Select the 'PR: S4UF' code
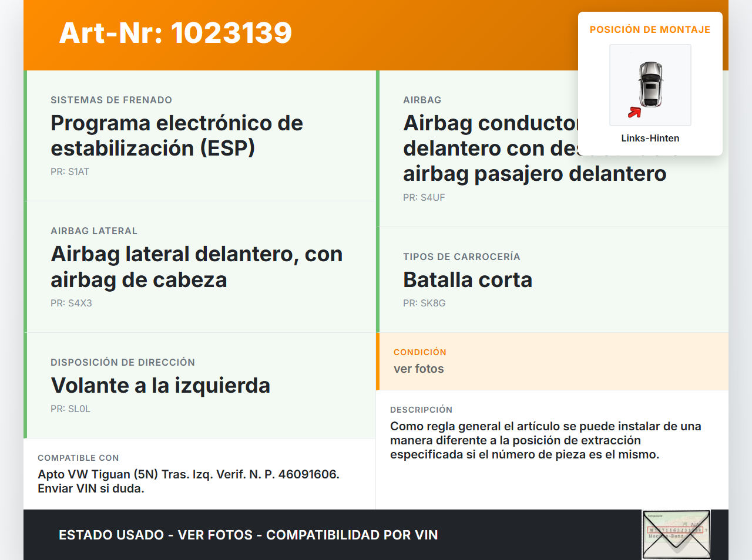Image resolution: width=752 pixels, height=560 pixels. point(424,198)
